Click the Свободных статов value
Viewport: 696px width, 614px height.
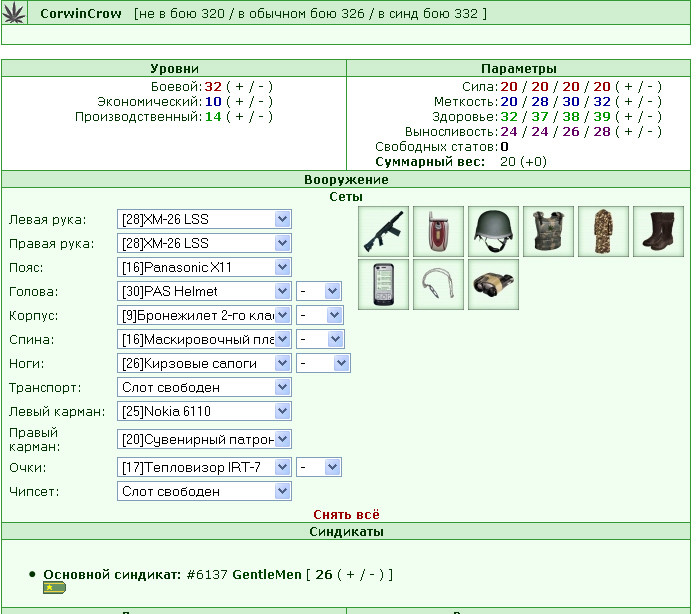pyautogui.click(x=505, y=147)
